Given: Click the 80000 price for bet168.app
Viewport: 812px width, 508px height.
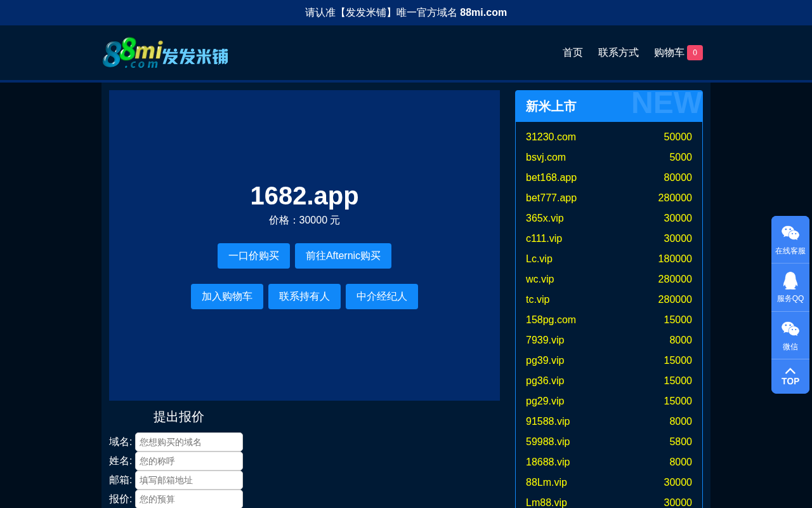Looking at the screenshot, I should tap(678, 178).
